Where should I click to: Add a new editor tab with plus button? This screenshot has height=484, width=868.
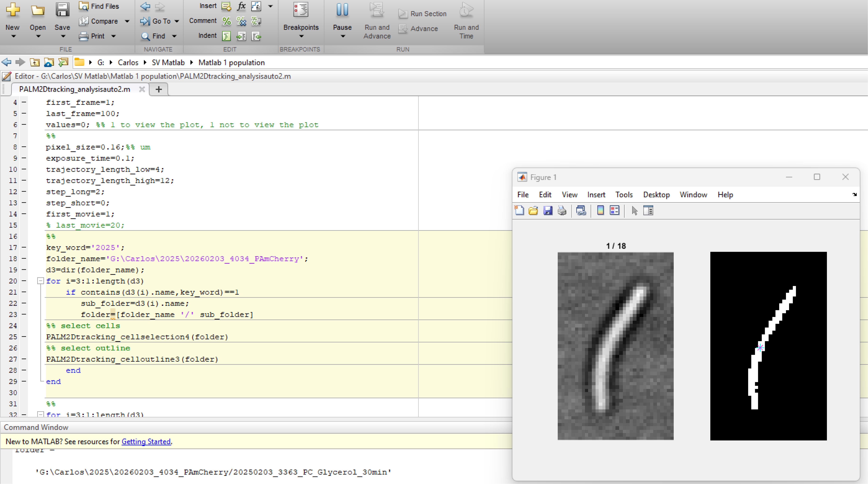click(159, 89)
